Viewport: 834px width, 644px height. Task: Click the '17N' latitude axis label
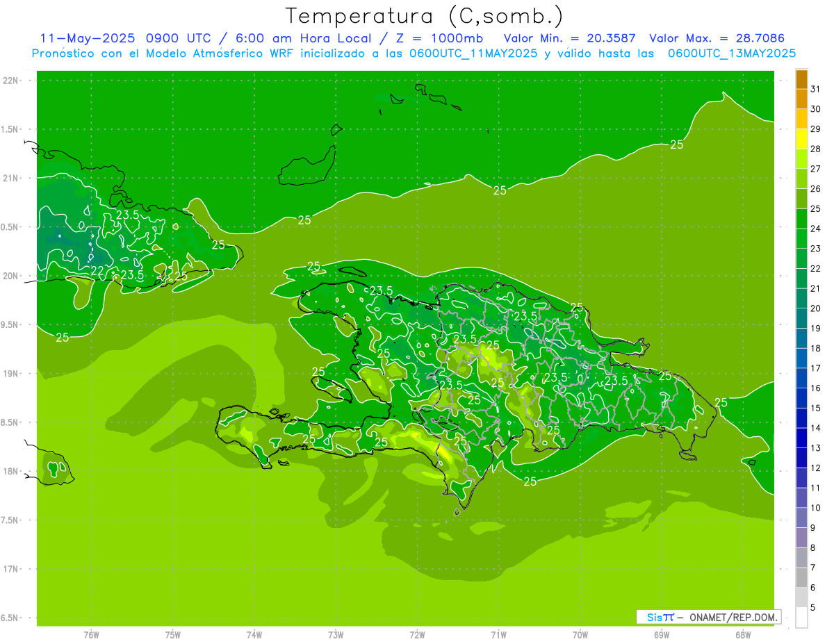coord(10,569)
